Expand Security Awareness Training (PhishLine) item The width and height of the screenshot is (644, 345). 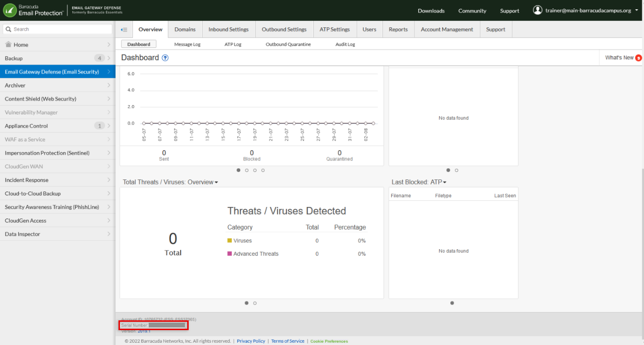[58, 207]
